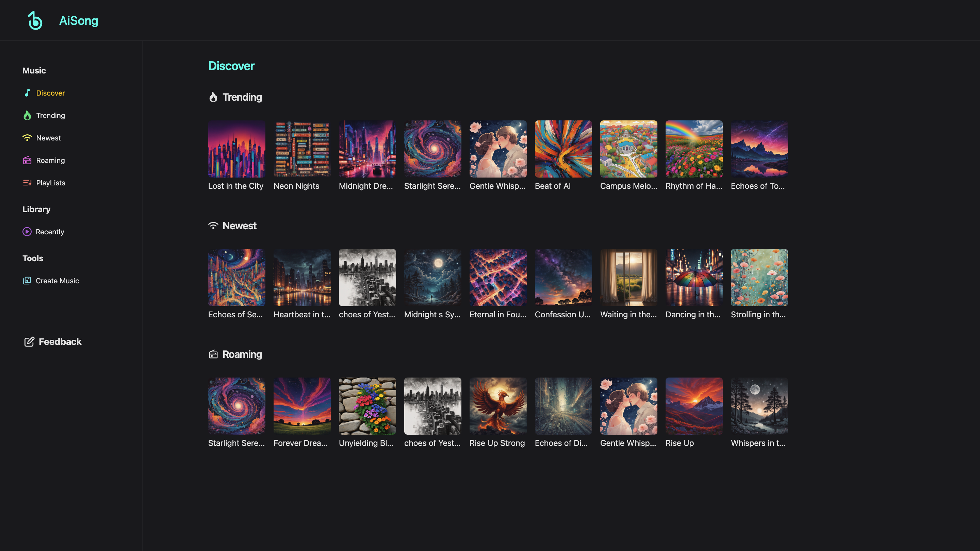Click the PlayLists sidebar icon
980x551 pixels.
click(x=27, y=183)
